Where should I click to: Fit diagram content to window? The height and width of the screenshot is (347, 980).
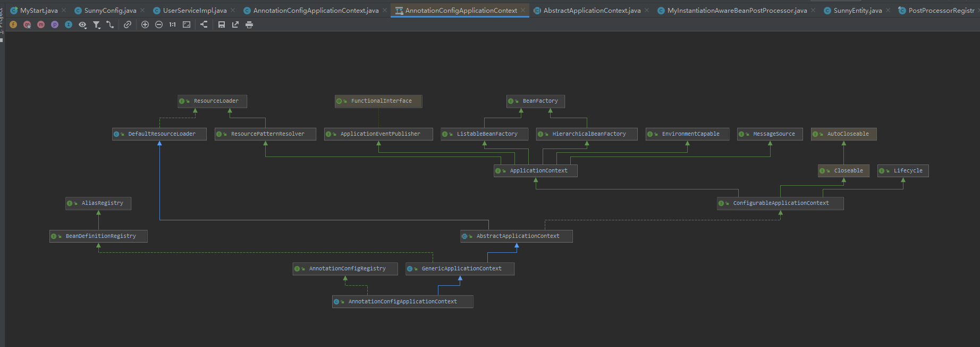(x=187, y=24)
